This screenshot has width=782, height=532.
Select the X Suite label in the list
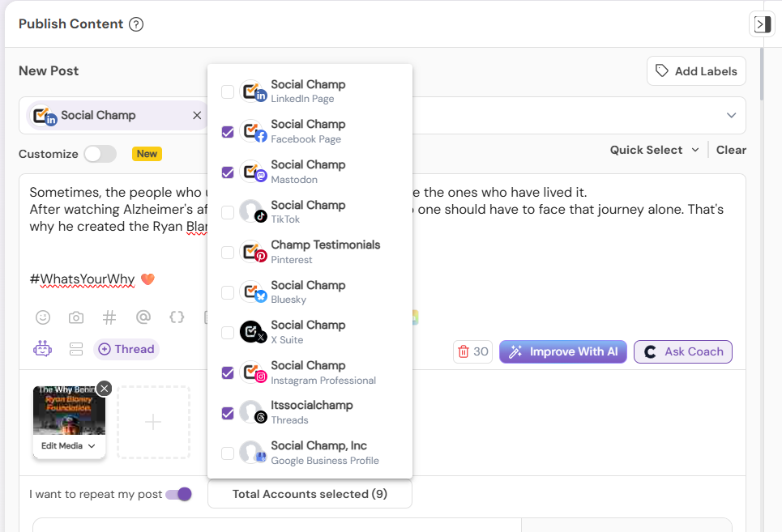click(287, 340)
